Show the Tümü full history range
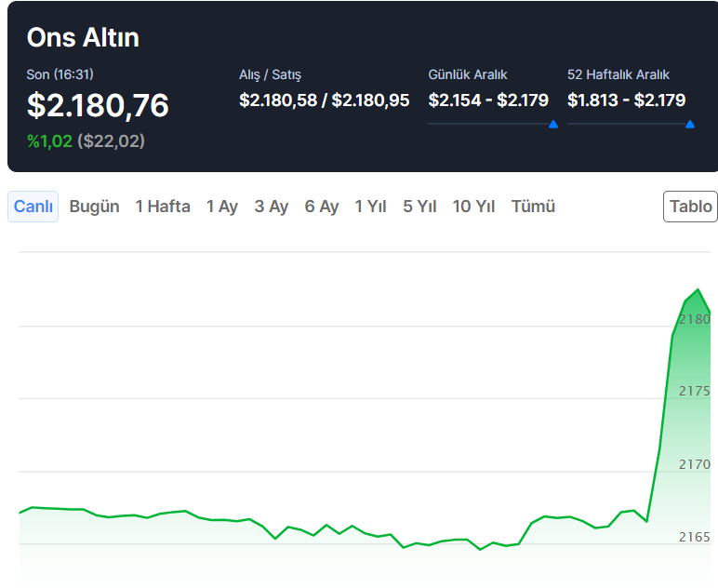The image size is (718, 588). coord(533,207)
